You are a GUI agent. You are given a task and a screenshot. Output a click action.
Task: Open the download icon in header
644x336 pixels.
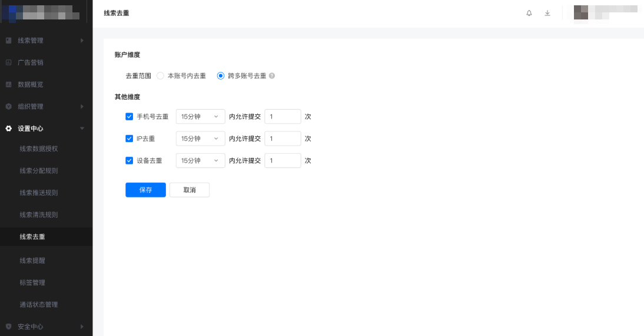click(547, 13)
